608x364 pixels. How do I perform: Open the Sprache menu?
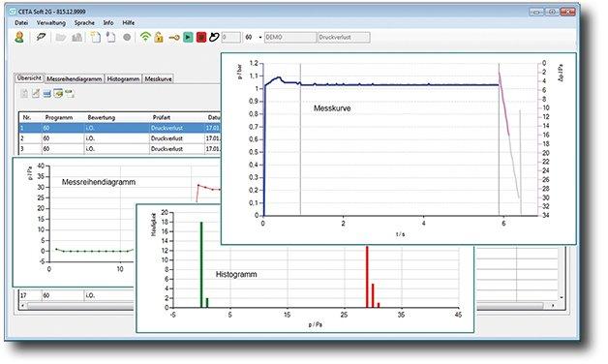(84, 23)
